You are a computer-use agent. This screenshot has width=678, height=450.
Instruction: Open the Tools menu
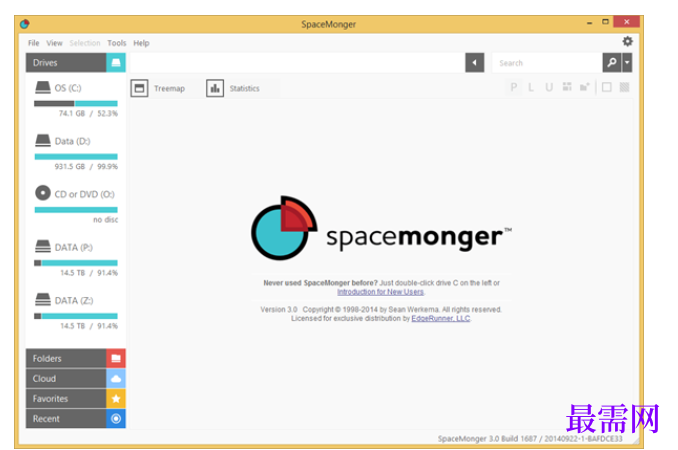pyautogui.click(x=117, y=43)
